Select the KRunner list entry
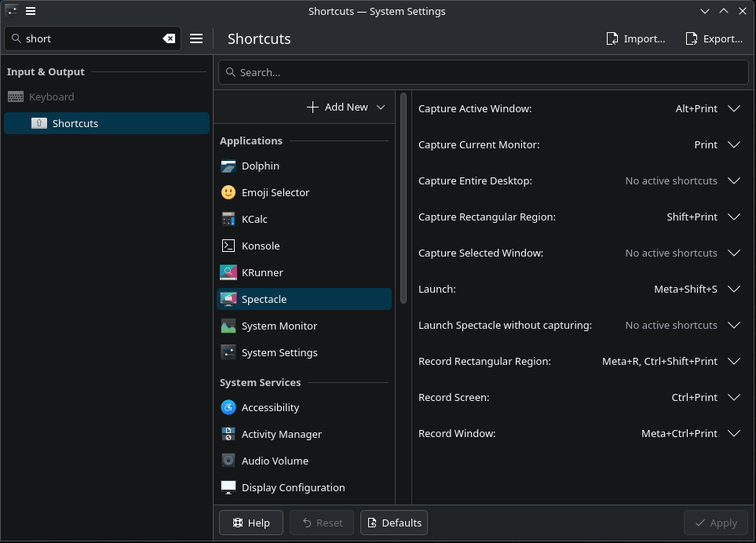756x543 pixels. 304,273
